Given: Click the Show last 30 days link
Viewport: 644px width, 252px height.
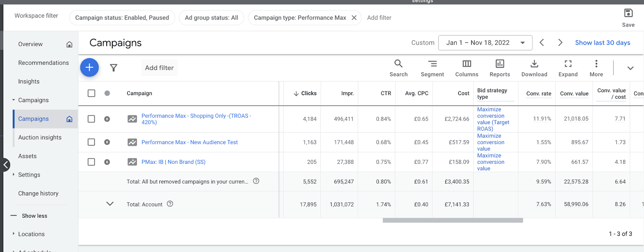Looking at the screenshot, I should click(x=603, y=43).
